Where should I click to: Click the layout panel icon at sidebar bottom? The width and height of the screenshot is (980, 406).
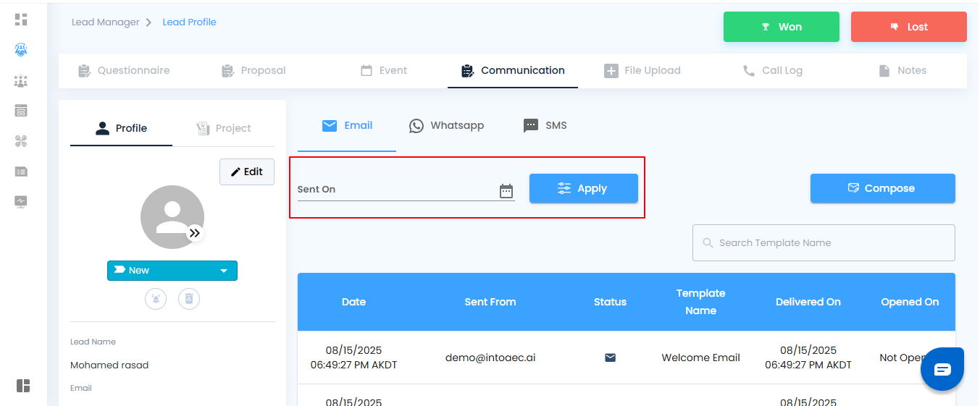(x=23, y=386)
